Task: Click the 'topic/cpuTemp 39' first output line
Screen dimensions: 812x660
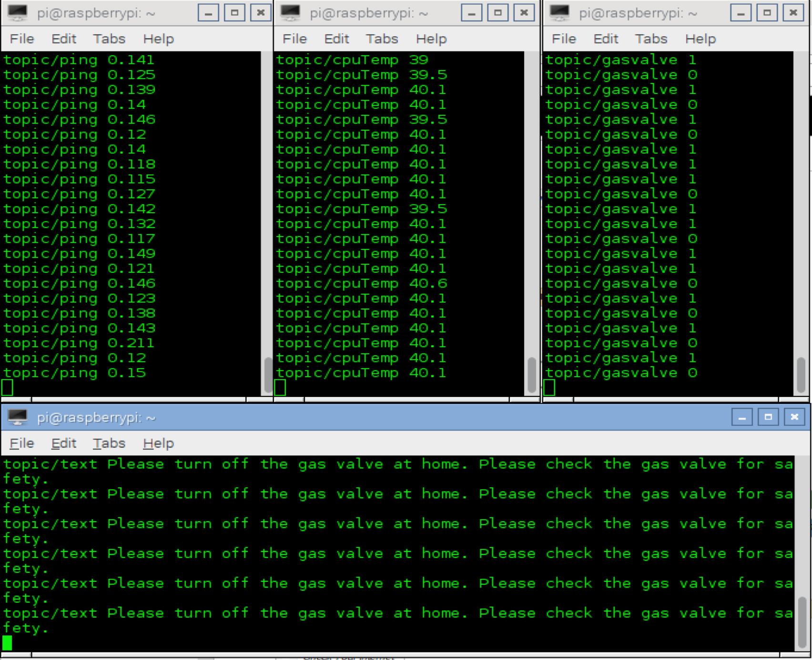Action: [352, 60]
